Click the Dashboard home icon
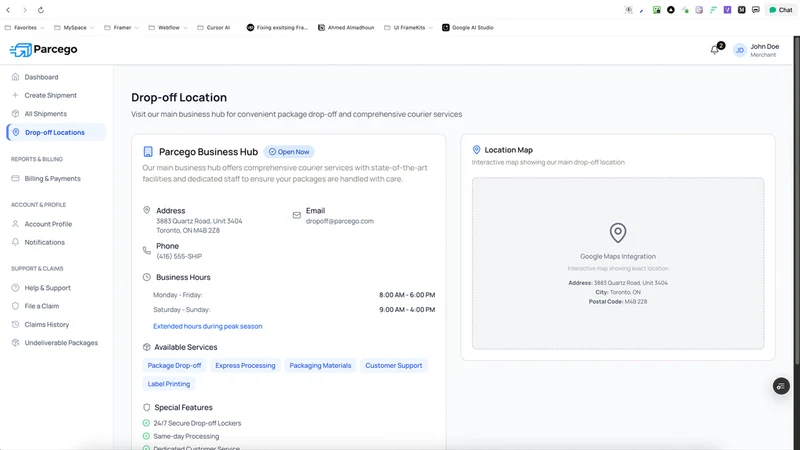 [x=15, y=77]
